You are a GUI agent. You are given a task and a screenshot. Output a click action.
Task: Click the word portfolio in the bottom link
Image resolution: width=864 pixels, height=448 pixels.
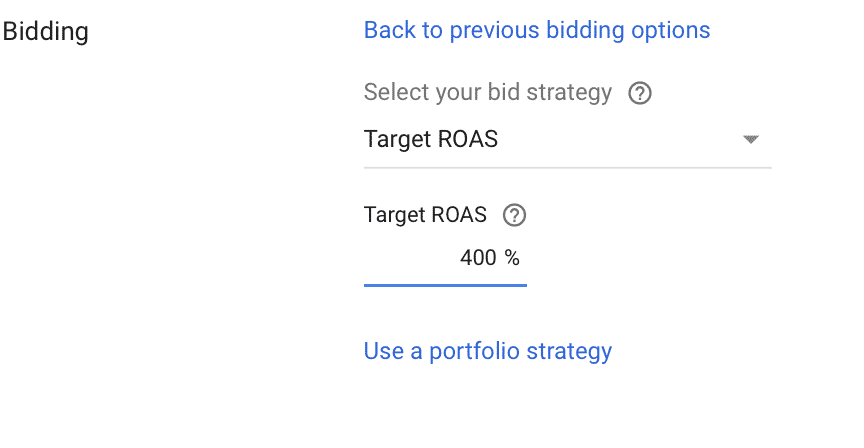(x=474, y=352)
